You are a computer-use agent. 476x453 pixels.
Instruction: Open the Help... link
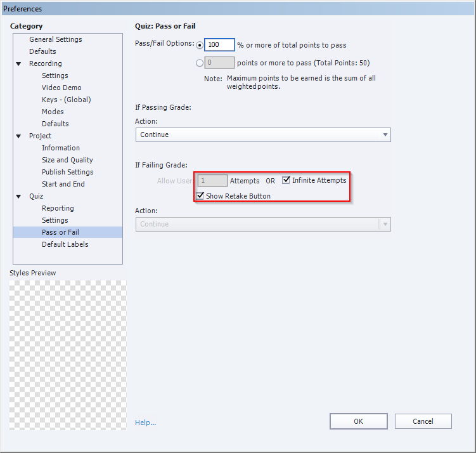tap(145, 423)
